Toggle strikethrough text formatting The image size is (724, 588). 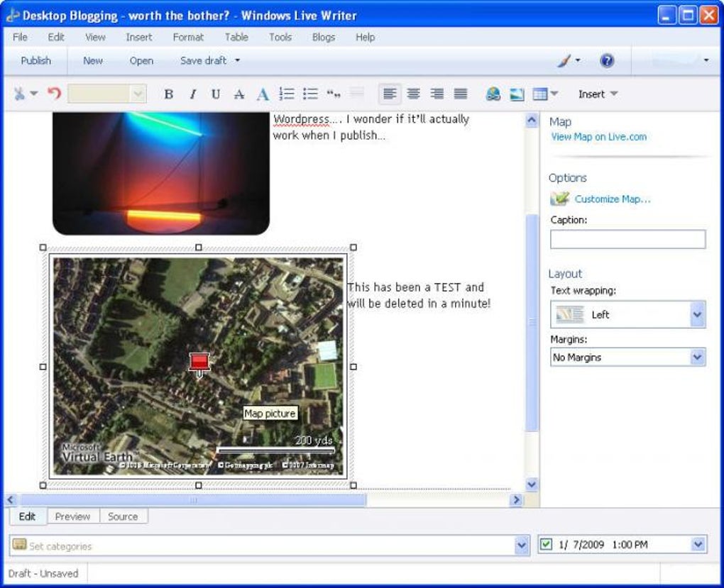(239, 94)
